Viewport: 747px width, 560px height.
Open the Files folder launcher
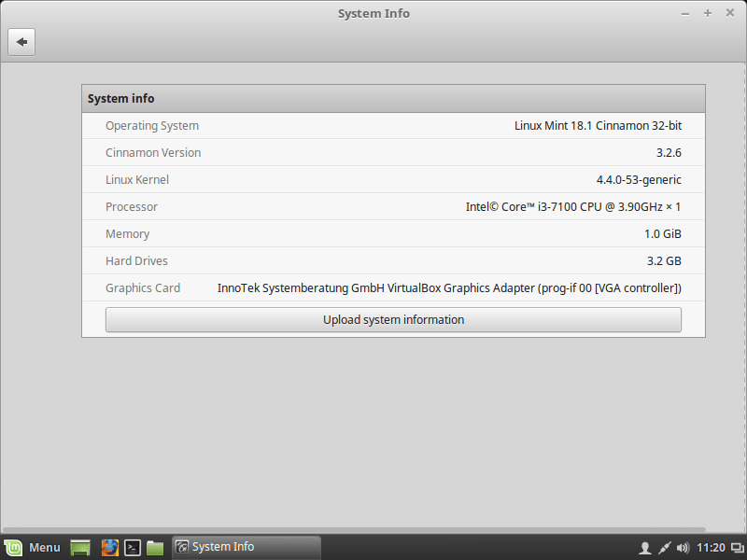pos(155,548)
